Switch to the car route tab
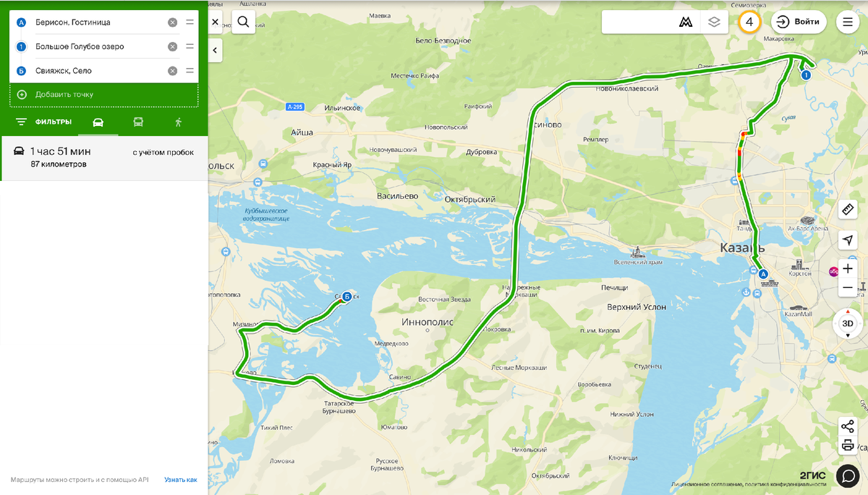The width and height of the screenshot is (868, 495). (x=98, y=122)
